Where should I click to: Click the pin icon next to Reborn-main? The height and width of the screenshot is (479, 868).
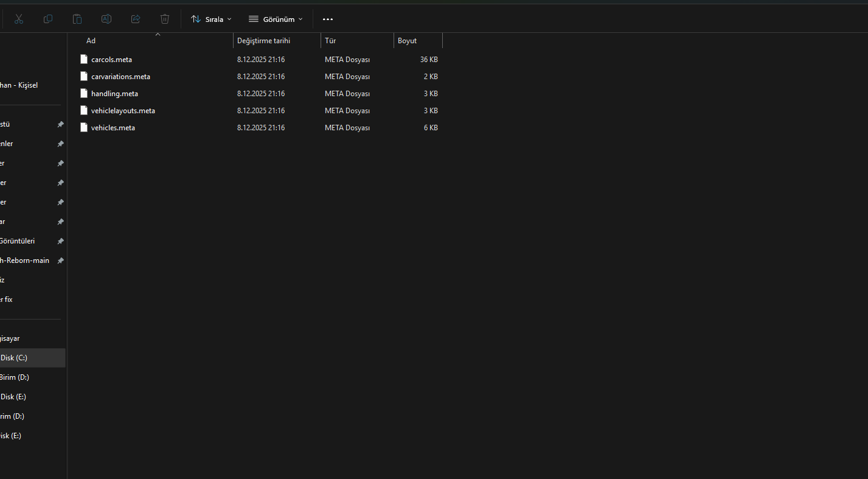click(60, 260)
